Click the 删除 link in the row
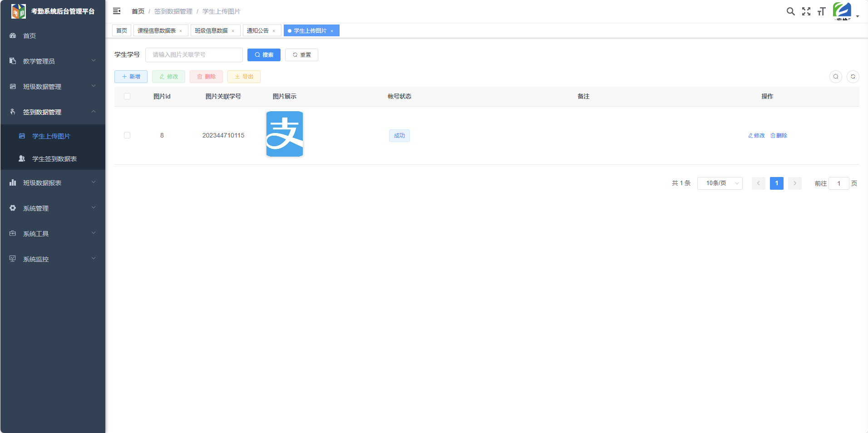This screenshot has width=868, height=433. click(x=779, y=136)
